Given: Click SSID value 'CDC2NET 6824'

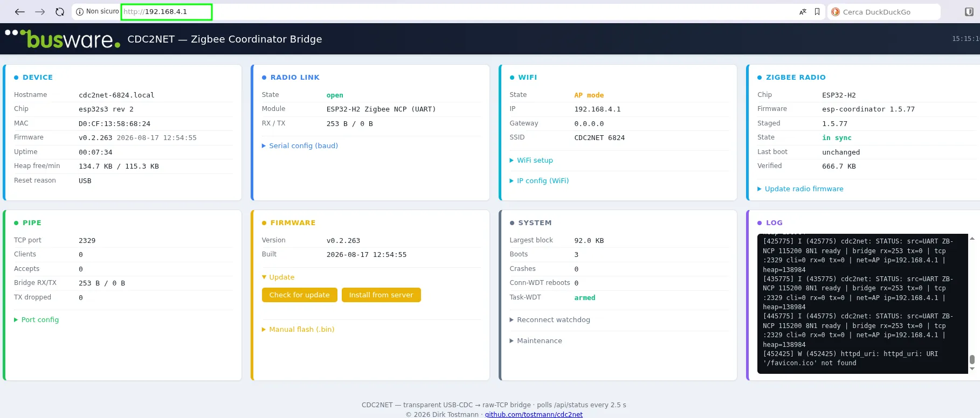Looking at the screenshot, I should click(599, 137).
